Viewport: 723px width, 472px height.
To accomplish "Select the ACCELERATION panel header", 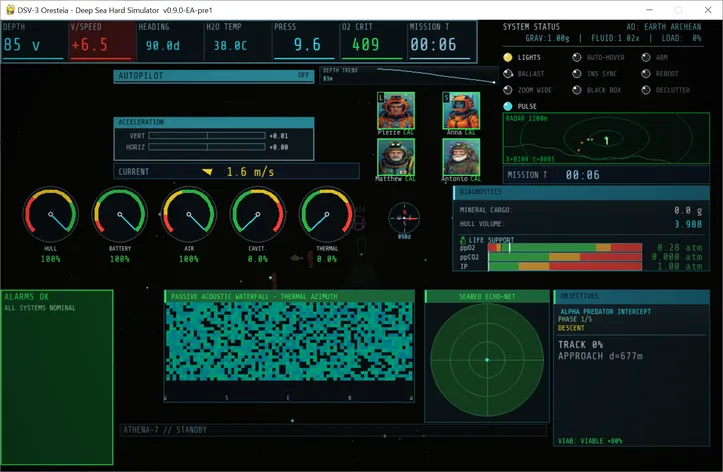I will coord(213,122).
